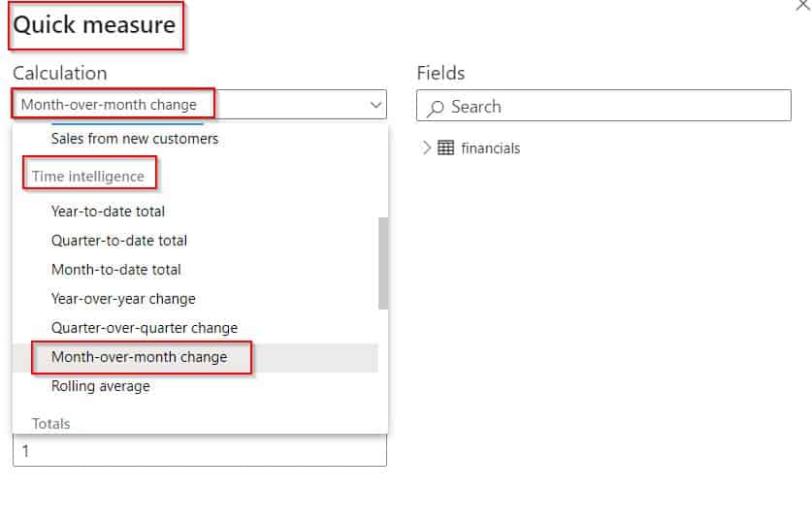Close the Quick measure dialog
The height and width of the screenshot is (522, 812).
coord(802,5)
